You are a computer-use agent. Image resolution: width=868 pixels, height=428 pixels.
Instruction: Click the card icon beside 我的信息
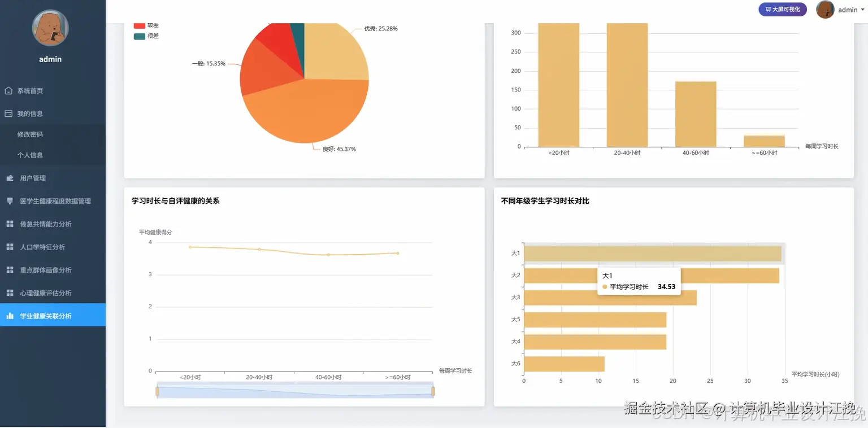(8, 113)
